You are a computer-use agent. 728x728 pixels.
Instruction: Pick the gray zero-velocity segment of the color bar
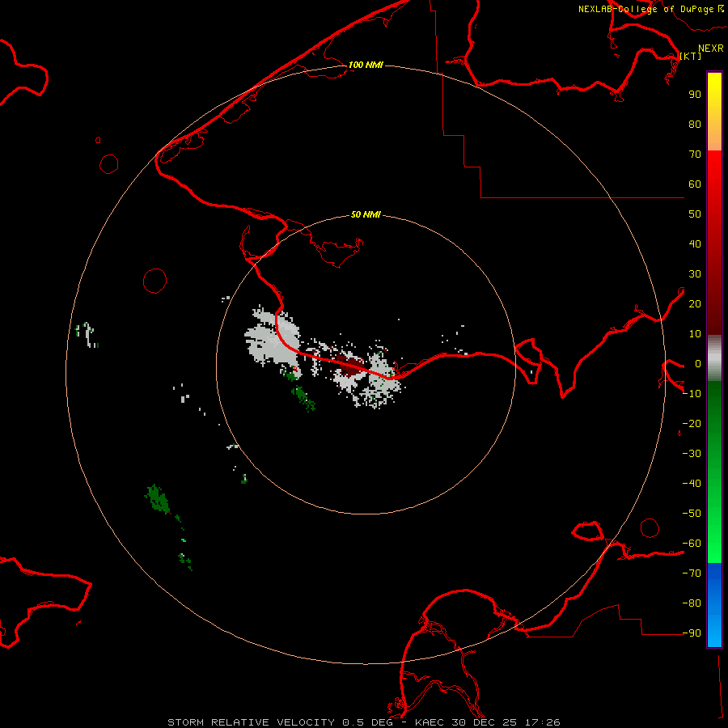pyautogui.click(x=714, y=358)
